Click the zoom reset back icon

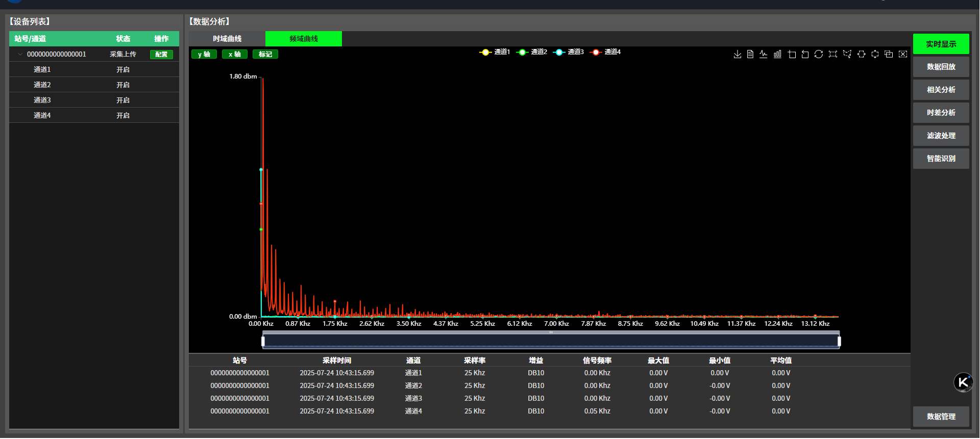(805, 54)
